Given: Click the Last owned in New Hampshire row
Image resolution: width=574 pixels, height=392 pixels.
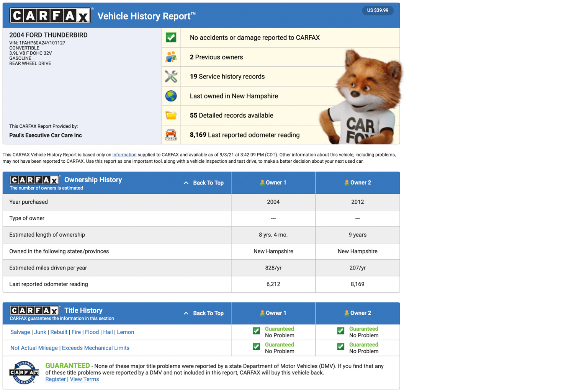Looking at the screenshot, I should 281,96.
